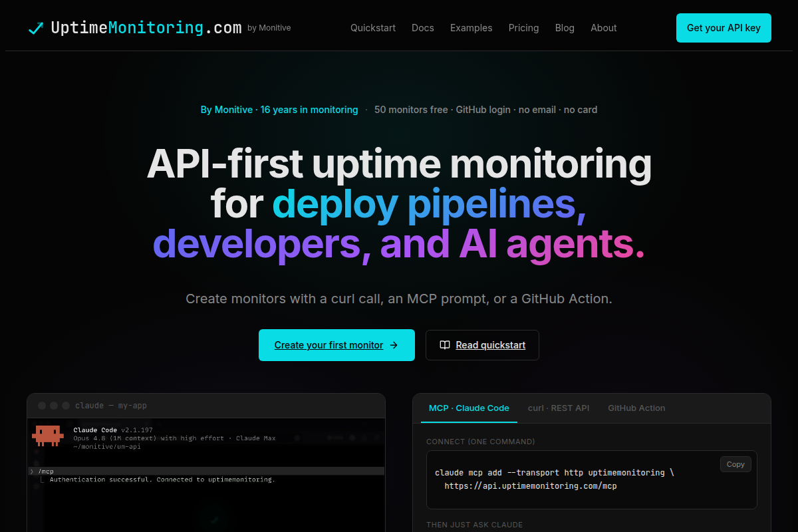Image resolution: width=798 pixels, height=532 pixels.
Task: Click the arrow icon in Create your first monitor
Action: [x=394, y=345]
